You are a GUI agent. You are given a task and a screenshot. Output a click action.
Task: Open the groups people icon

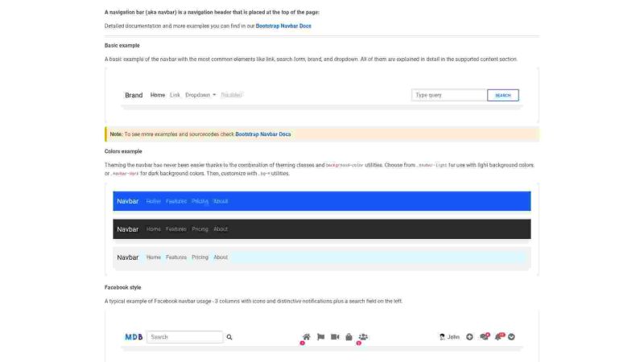point(363,337)
